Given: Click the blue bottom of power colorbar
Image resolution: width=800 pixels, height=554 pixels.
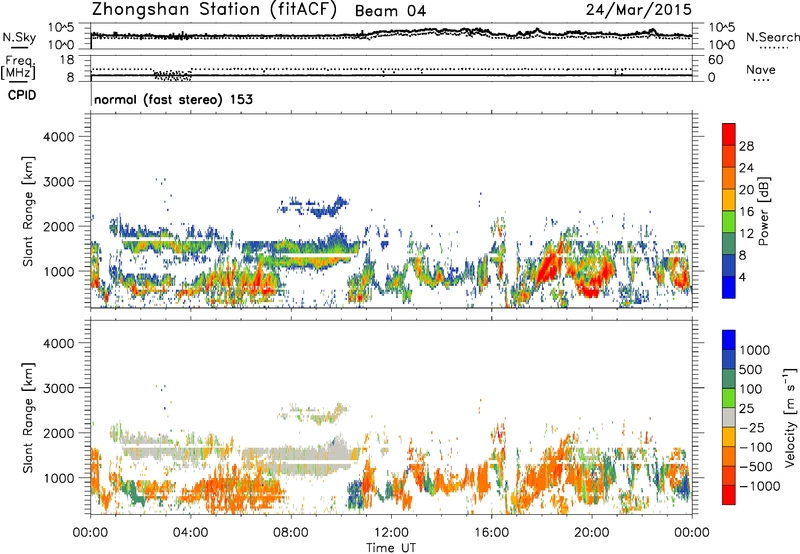Looking at the screenshot, I should pyautogui.click(x=729, y=287).
